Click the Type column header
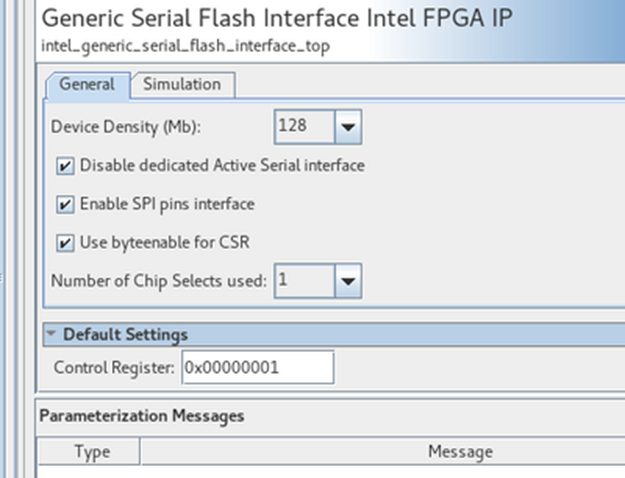Screen dimensions: 625x478 coord(92,452)
